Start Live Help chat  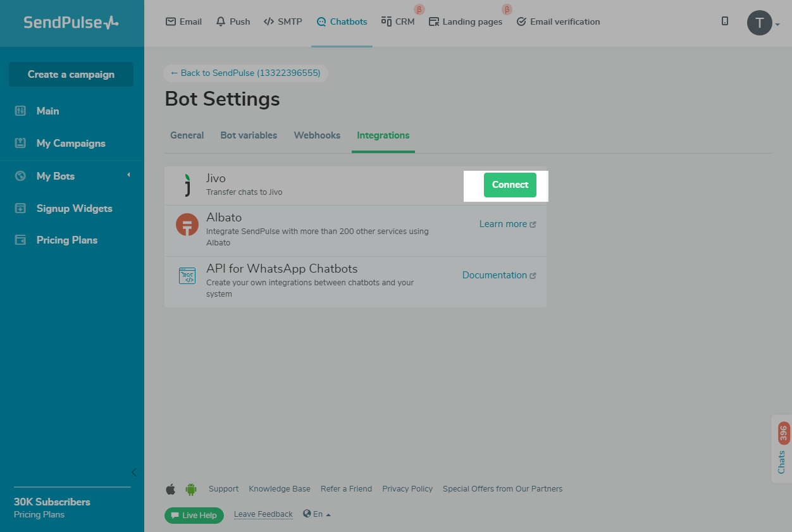point(194,516)
